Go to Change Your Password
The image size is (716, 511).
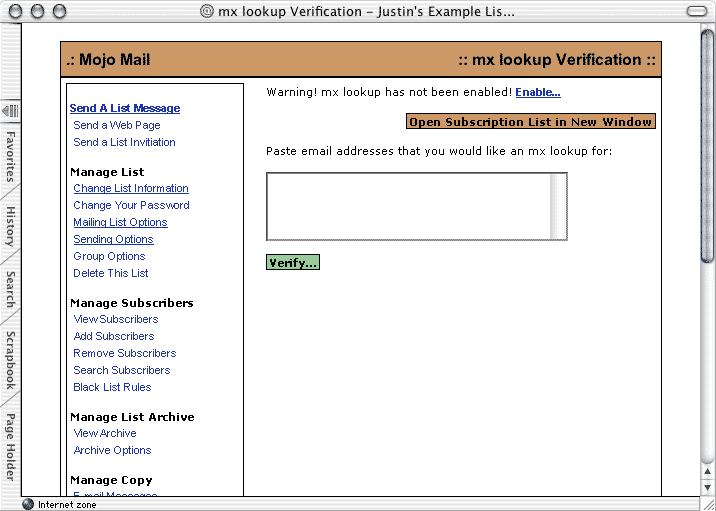tap(131, 205)
